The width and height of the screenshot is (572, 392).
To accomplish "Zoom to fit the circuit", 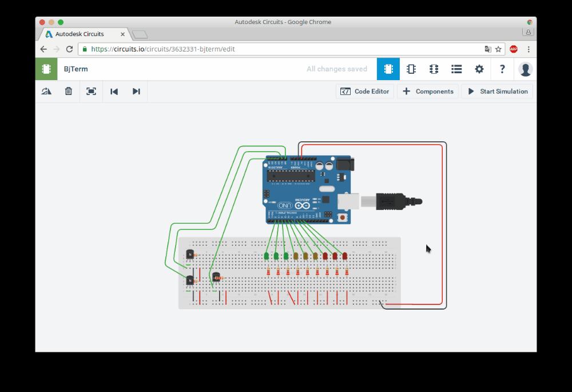I will tap(91, 91).
